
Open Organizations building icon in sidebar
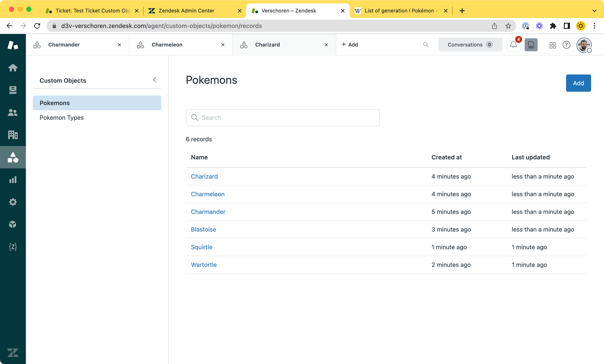[x=13, y=135]
